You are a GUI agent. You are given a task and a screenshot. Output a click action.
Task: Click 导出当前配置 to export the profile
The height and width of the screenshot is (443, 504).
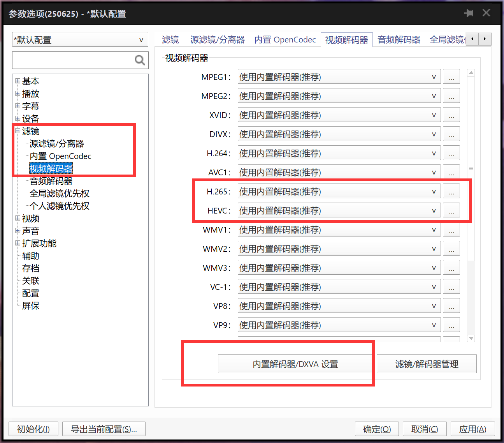click(104, 429)
